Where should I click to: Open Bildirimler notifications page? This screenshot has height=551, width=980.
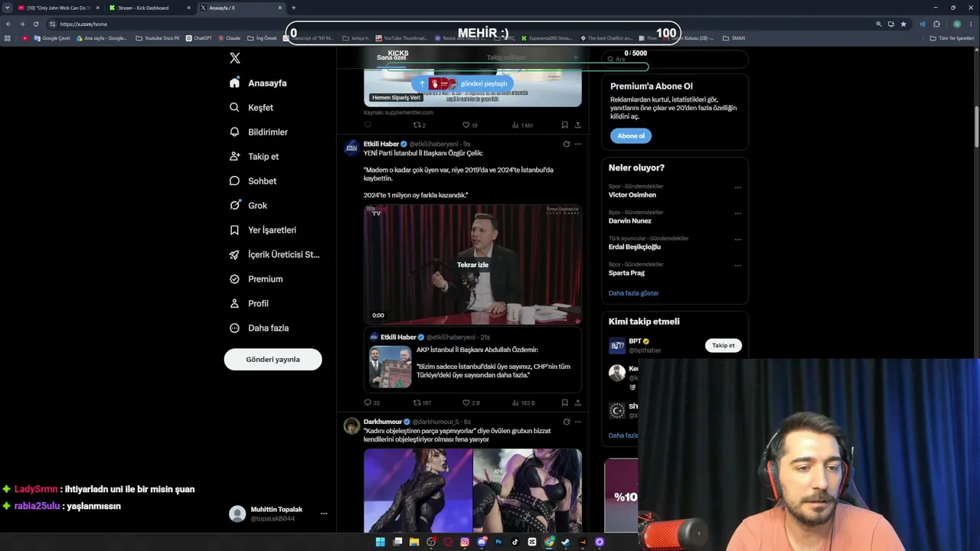tap(258, 132)
